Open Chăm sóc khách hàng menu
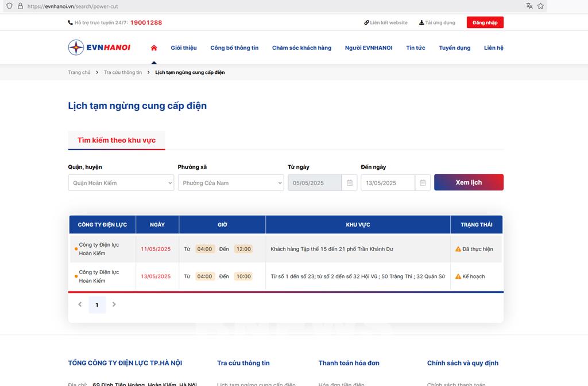The height and width of the screenshot is (386, 588). point(302,48)
